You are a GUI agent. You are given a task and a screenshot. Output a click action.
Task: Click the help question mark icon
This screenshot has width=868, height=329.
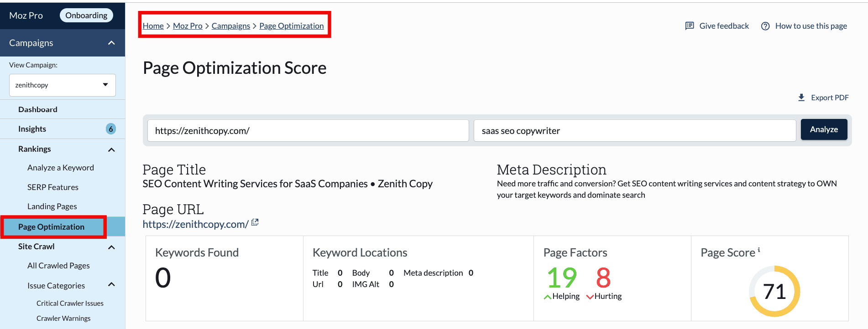[x=765, y=26]
